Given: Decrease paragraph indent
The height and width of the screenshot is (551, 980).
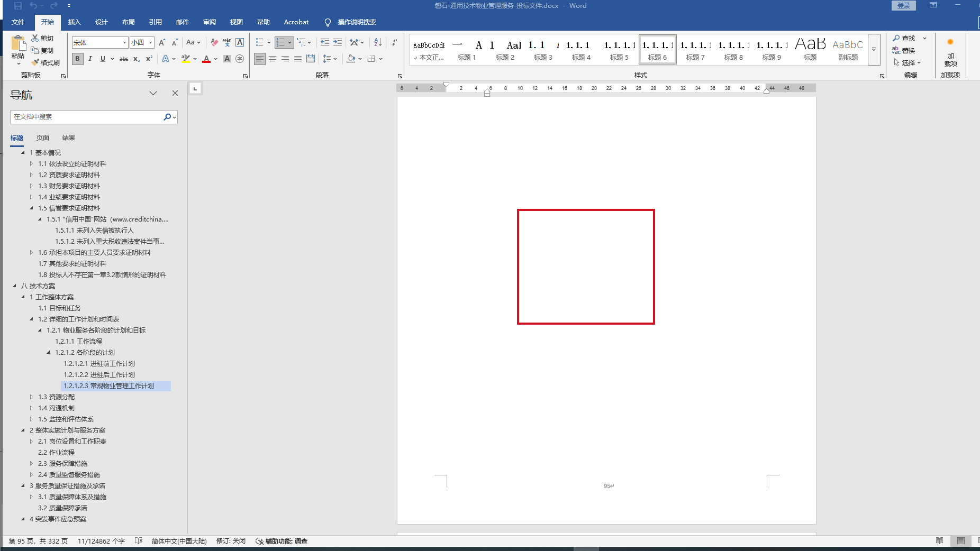Looking at the screenshot, I should (325, 42).
